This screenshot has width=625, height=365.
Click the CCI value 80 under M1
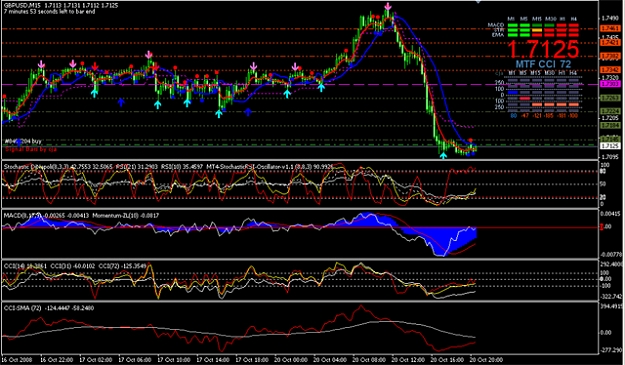coord(514,116)
